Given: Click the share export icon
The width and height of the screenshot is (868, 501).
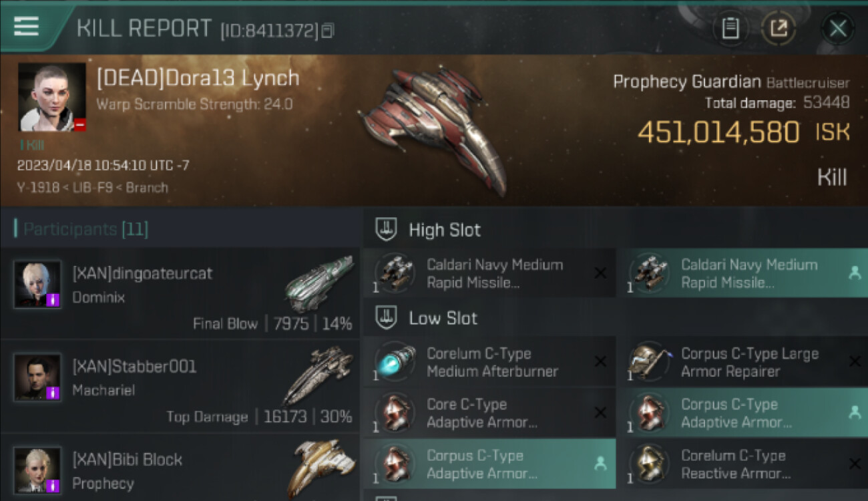Looking at the screenshot, I should [779, 29].
